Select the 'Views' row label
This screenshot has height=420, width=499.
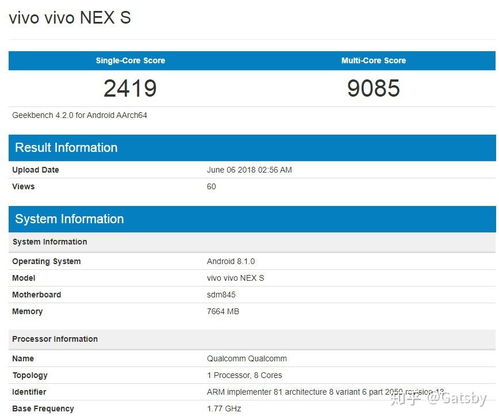point(23,187)
